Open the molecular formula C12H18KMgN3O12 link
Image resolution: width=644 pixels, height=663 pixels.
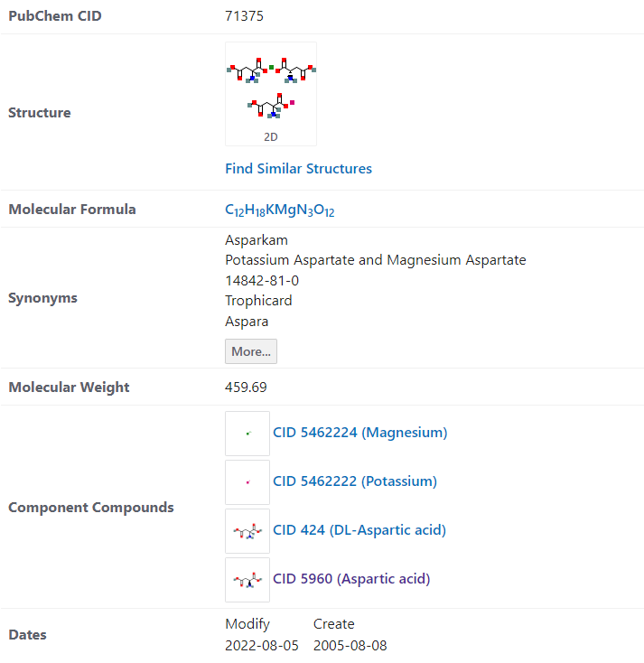(280, 210)
